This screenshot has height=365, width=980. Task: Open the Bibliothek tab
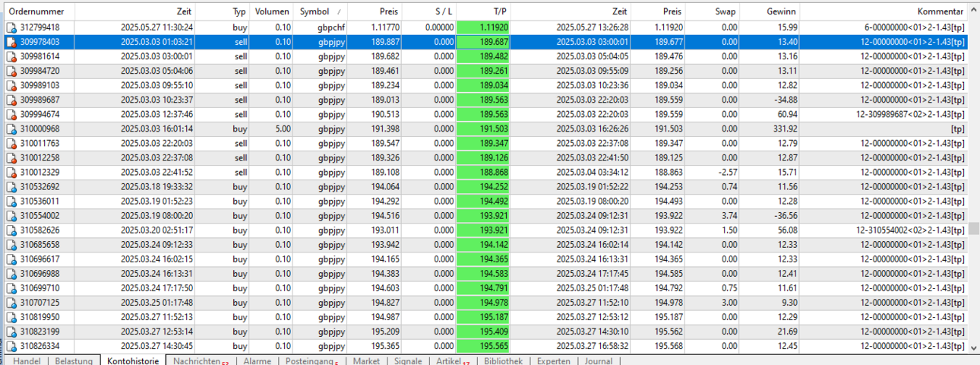point(503,360)
